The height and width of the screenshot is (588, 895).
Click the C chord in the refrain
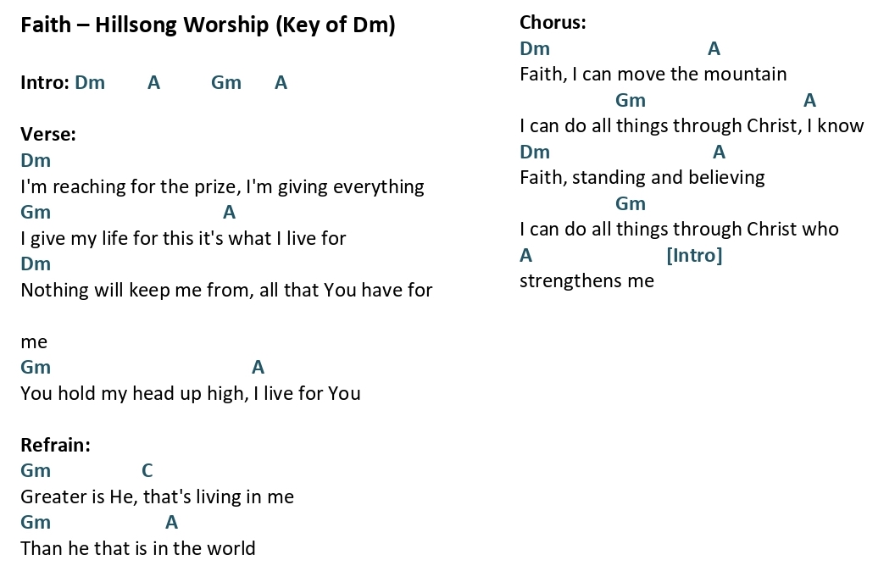pos(147,471)
